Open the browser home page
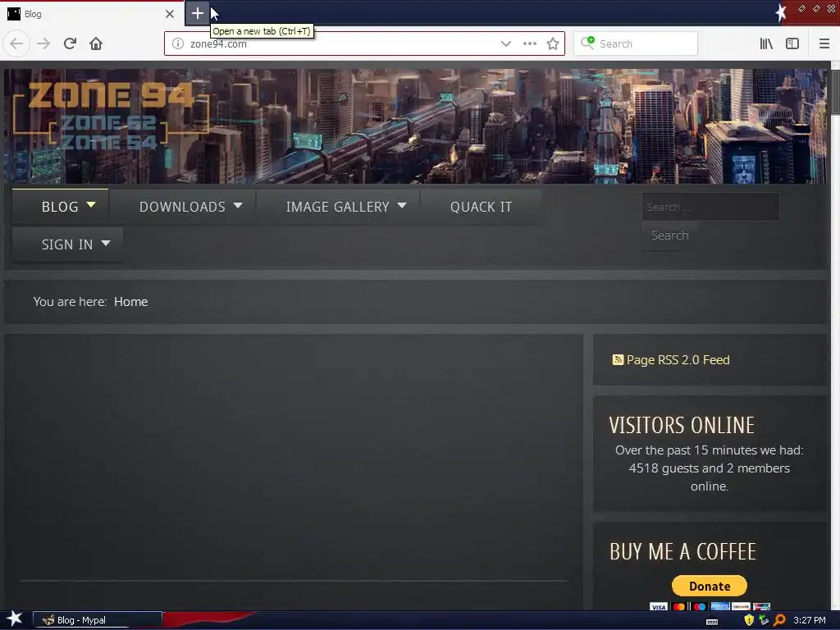Screen dimensions: 840x630 (96, 43)
